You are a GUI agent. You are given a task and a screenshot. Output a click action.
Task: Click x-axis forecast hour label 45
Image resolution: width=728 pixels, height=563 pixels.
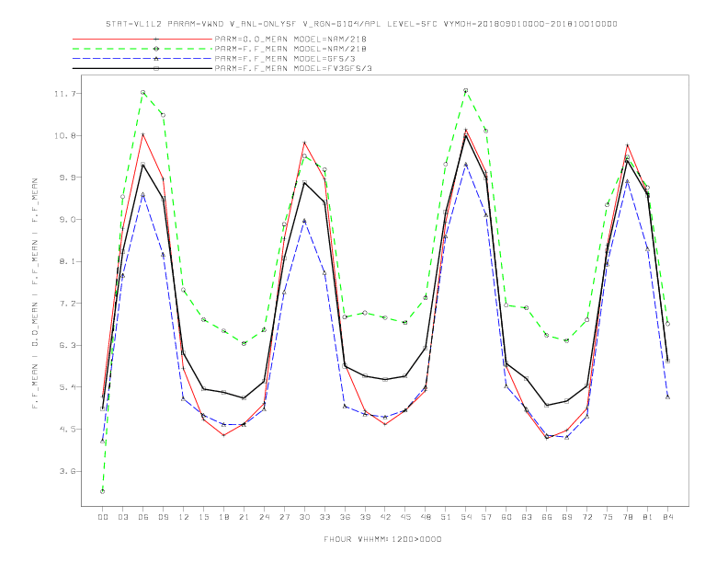click(405, 517)
